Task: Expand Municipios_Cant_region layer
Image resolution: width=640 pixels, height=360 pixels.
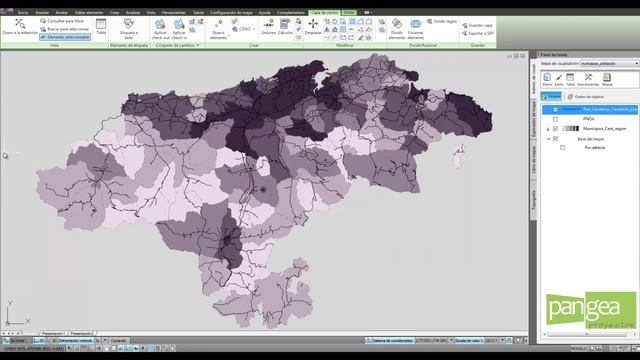Action: click(548, 129)
